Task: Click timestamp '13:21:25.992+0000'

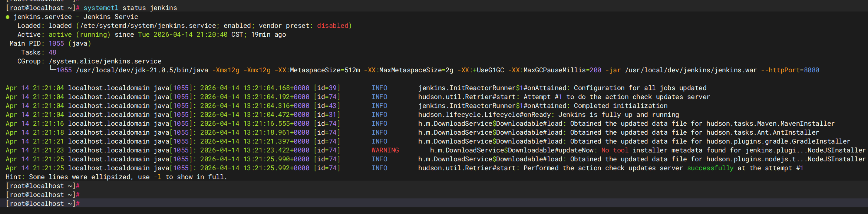Action: [x=276, y=168]
